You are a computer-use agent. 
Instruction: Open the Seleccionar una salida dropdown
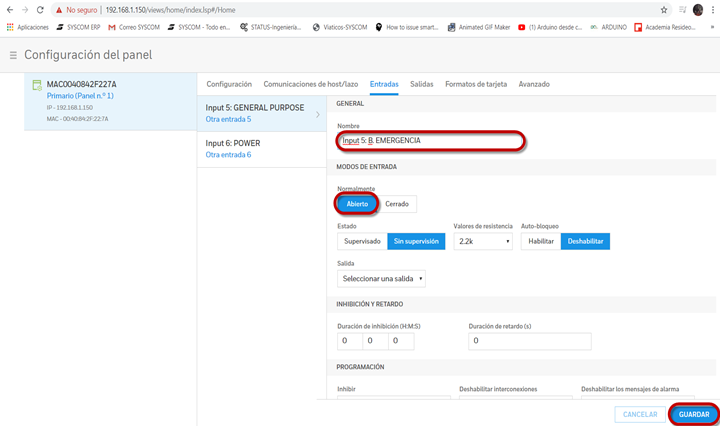381,279
